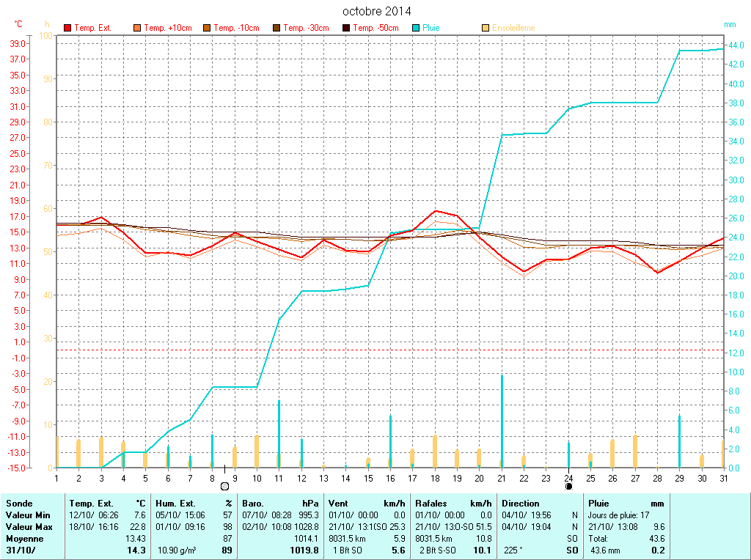Click the Ensoleillement legend label
The image size is (751, 560).
point(513,28)
